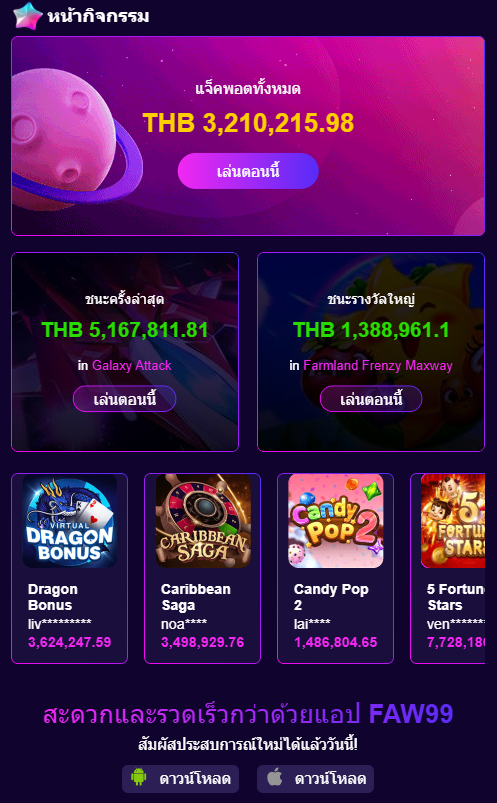Image resolution: width=497 pixels, height=803 pixels.
Task: Click the Apple logo icon
Action: pyautogui.click(x=275, y=777)
